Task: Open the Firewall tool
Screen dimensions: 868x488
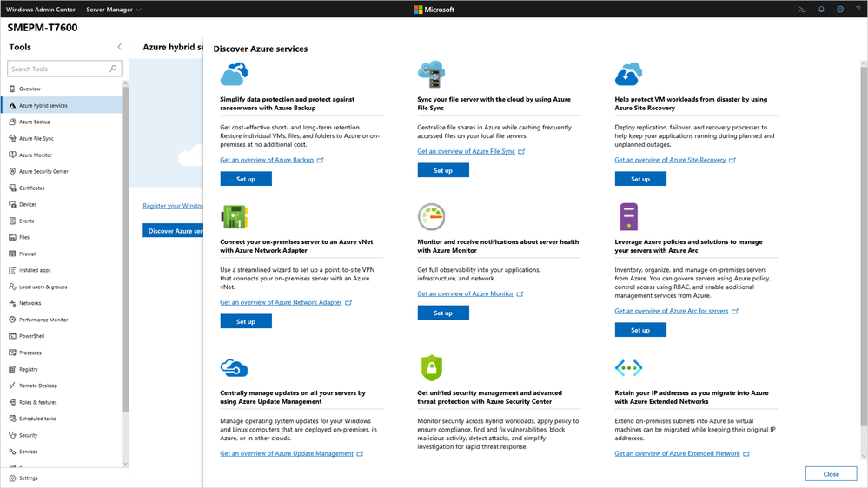Action: pyautogui.click(x=62, y=254)
